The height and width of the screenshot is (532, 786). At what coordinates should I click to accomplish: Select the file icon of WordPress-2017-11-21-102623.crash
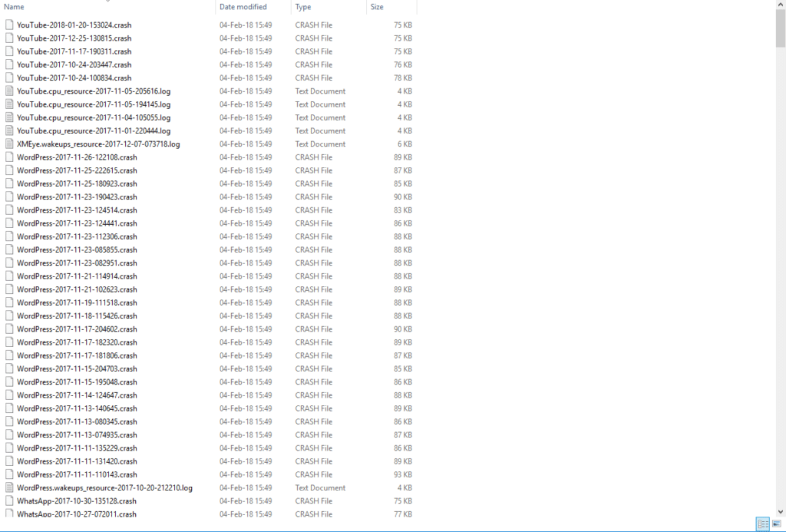(9, 289)
